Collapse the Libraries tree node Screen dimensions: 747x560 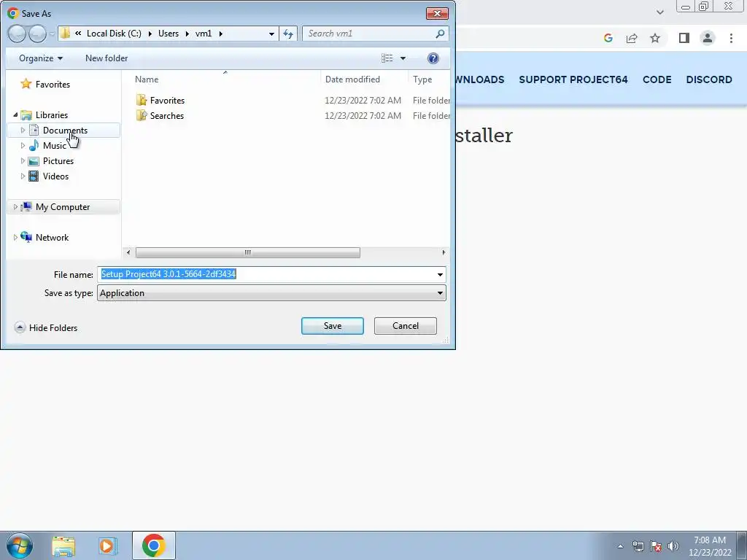click(15, 114)
